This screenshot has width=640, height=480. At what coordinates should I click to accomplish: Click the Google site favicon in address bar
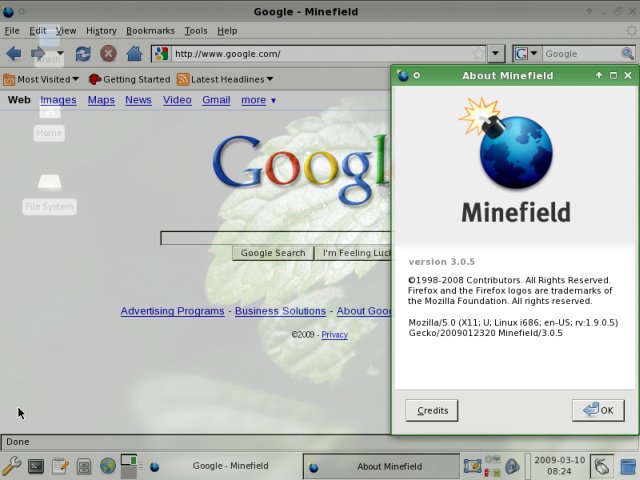coord(162,54)
